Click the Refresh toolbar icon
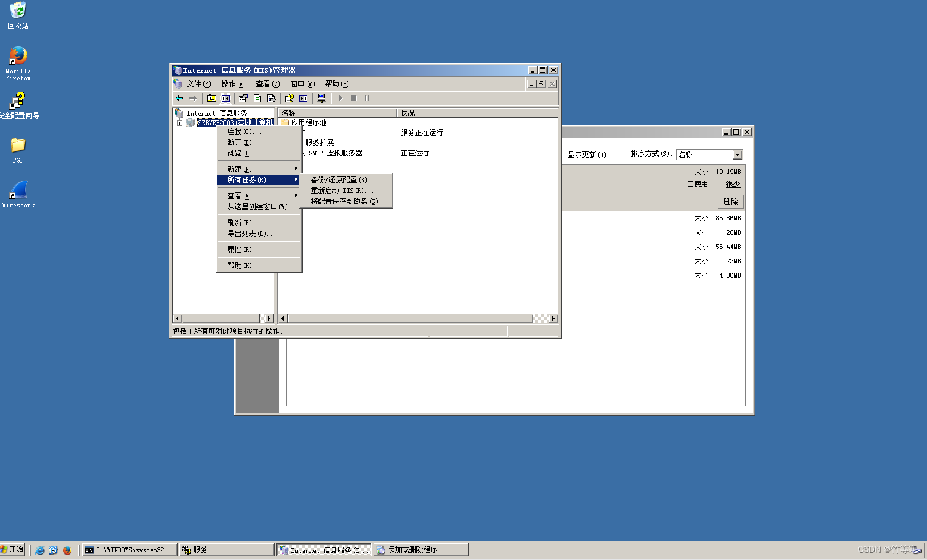The image size is (927, 560). [x=257, y=98]
